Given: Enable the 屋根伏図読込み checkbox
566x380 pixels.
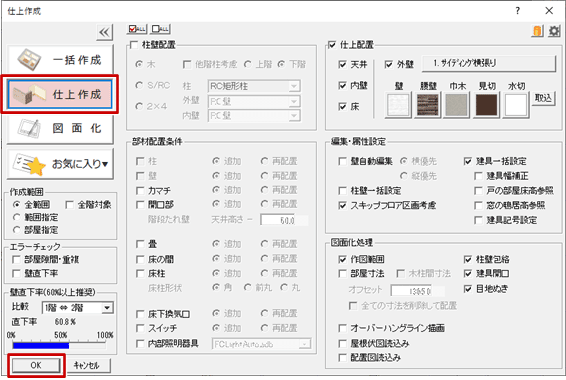Looking at the screenshot, I should pos(343,343).
